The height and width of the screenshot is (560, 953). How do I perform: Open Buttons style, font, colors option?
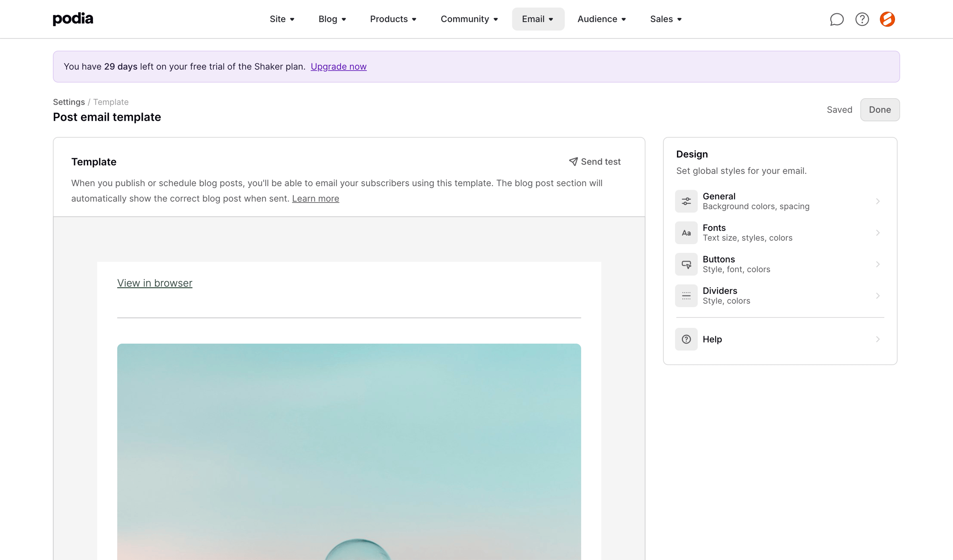coord(780,264)
